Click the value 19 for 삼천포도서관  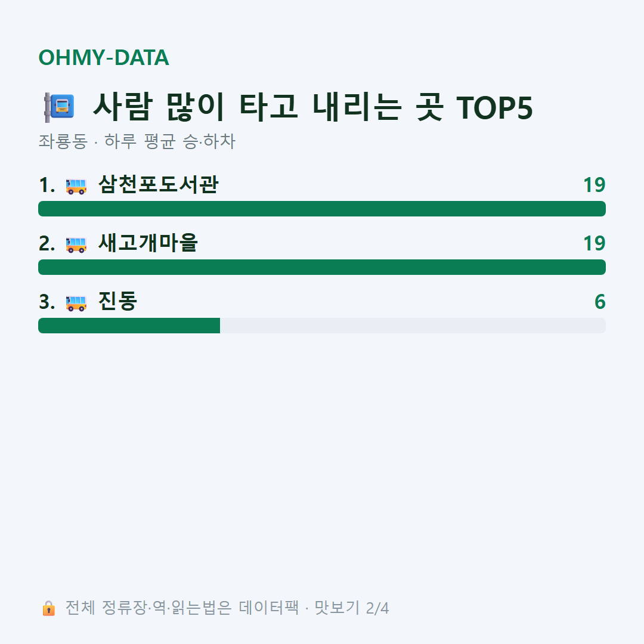pos(595,185)
